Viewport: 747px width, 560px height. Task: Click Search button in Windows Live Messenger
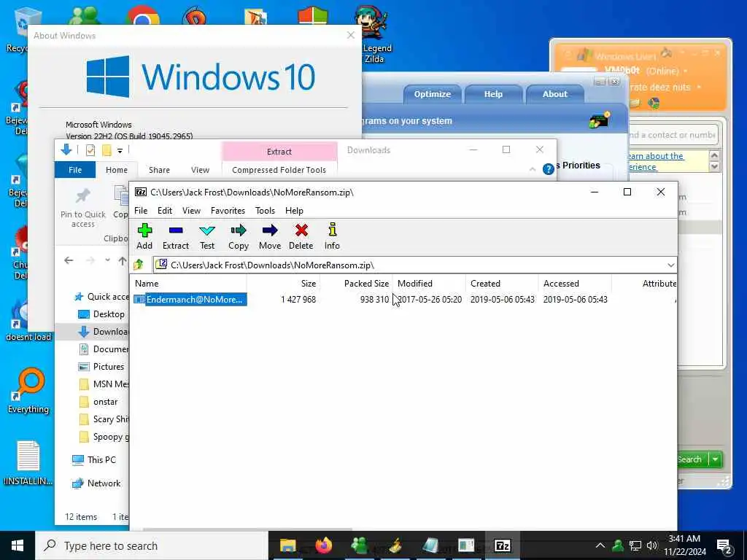[x=692, y=459]
